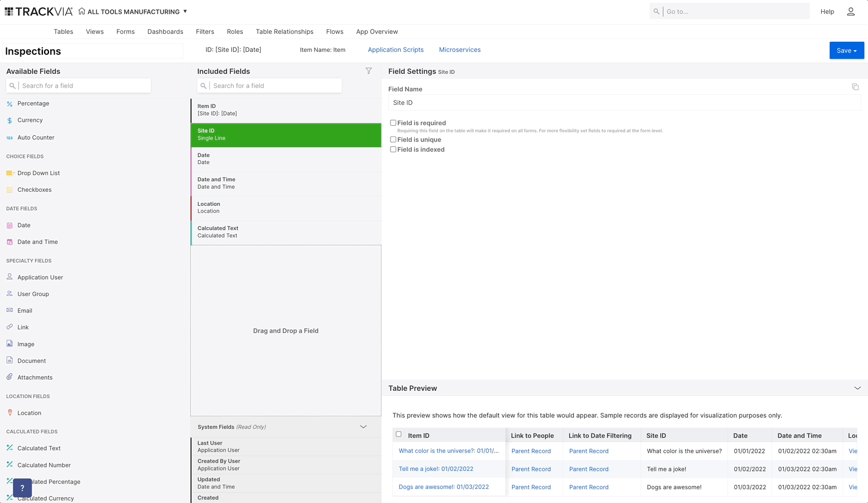Click the Save button
Viewport: 868px width, 503px height.
click(847, 50)
